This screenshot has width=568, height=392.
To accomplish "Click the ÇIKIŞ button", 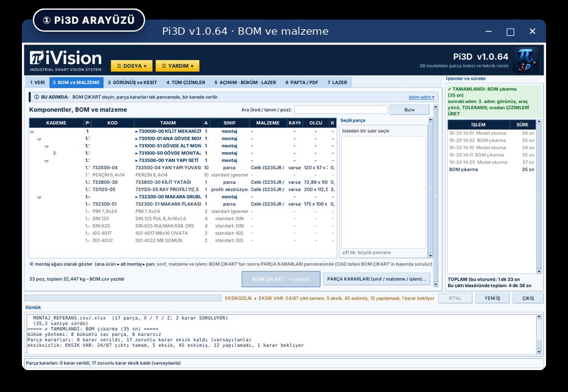I will [528, 298].
